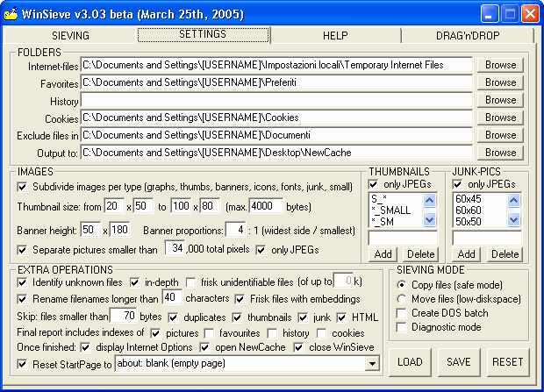Disable Identify unknown files option
The height and width of the screenshot is (392, 544).
22,282
